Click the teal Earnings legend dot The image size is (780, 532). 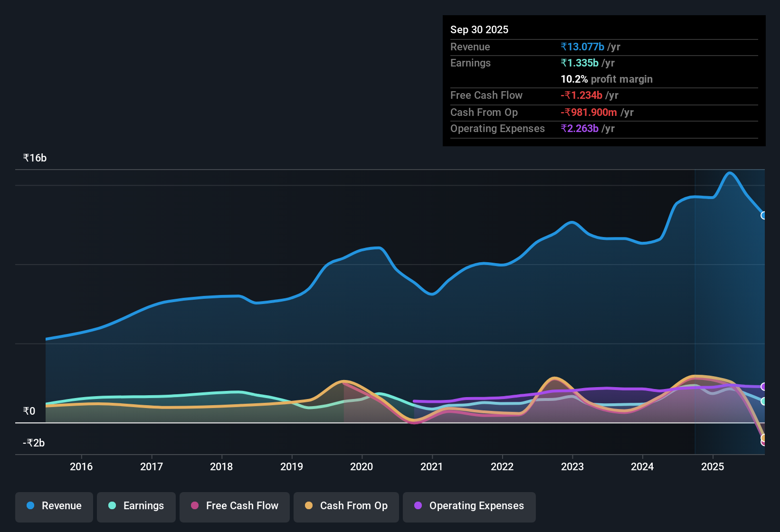[112, 505]
